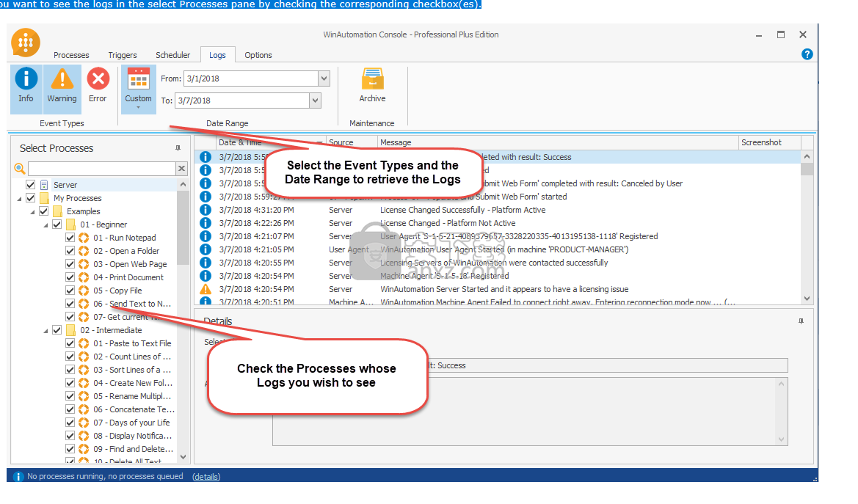The width and height of the screenshot is (858, 504).
Task: Open the (details) link in the status bar
Action: coord(206,477)
